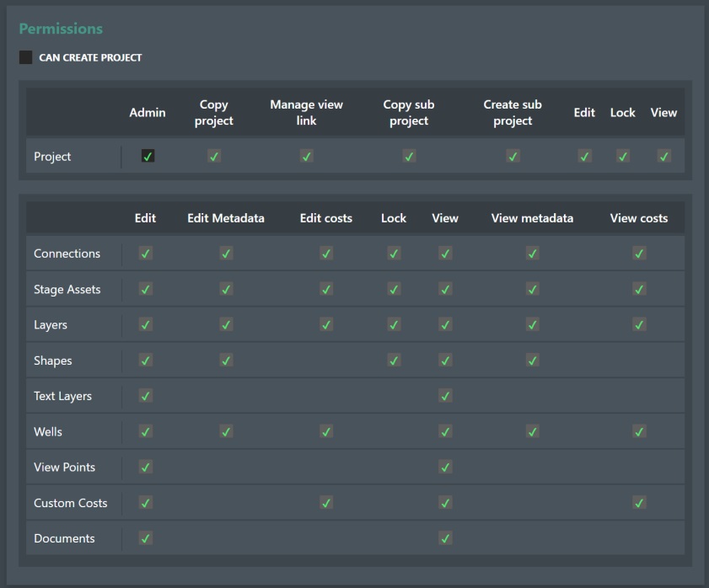Toggle Edit Metadata in the Layers row
This screenshot has width=709, height=588.
226,324
